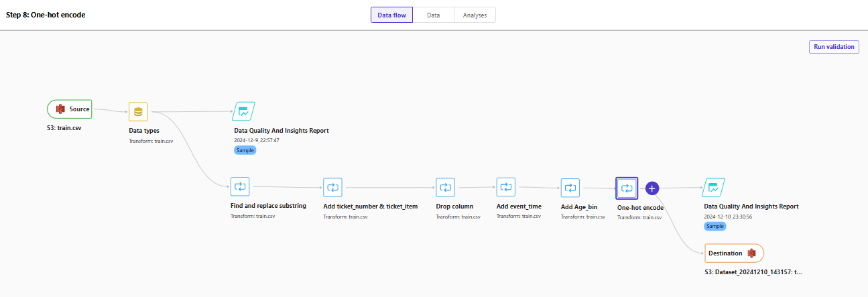This screenshot has width=868, height=297.
Task: Click 'Transform: train.csv' under Add event_time
Action: [519, 216]
